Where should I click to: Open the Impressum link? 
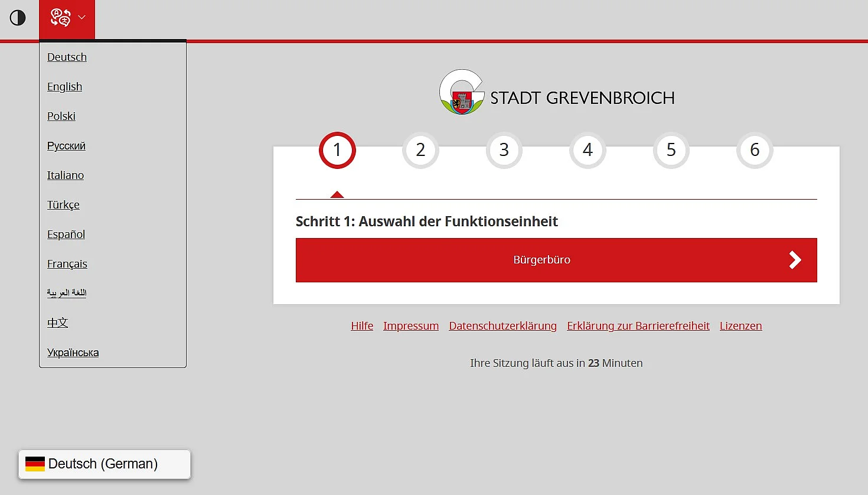(411, 326)
